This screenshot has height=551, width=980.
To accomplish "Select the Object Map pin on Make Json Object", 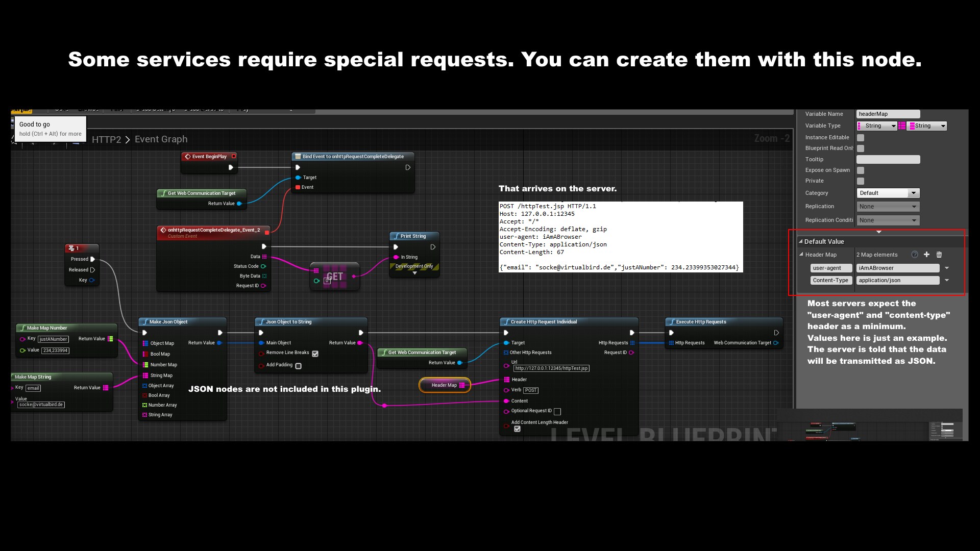I will (145, 343).
